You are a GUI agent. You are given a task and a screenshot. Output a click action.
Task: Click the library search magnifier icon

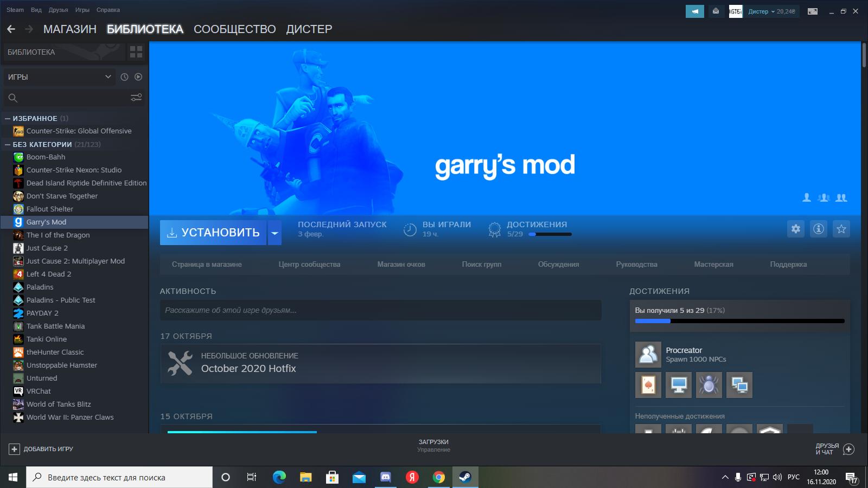tap(13, 98)
